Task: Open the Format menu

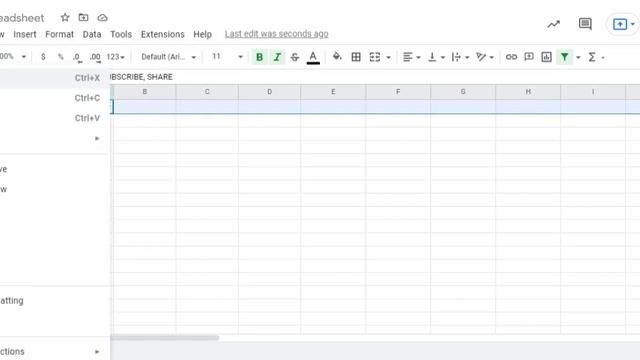Action: (x=60, y=34)
